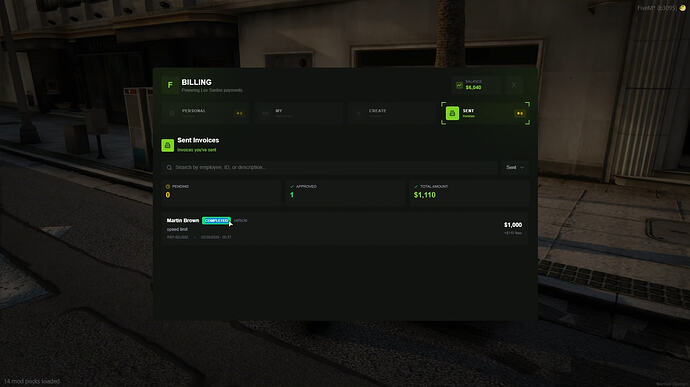Image resolution: width=690 pixels, height=387 pixels.
Task: Click the Invoices you've sent subtitle
Action: (x=197, y=150)
